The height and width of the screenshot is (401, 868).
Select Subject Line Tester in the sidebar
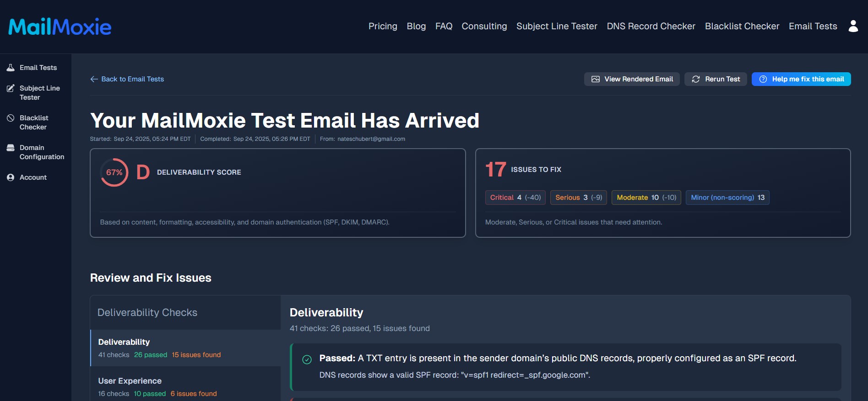pos(36,93)
